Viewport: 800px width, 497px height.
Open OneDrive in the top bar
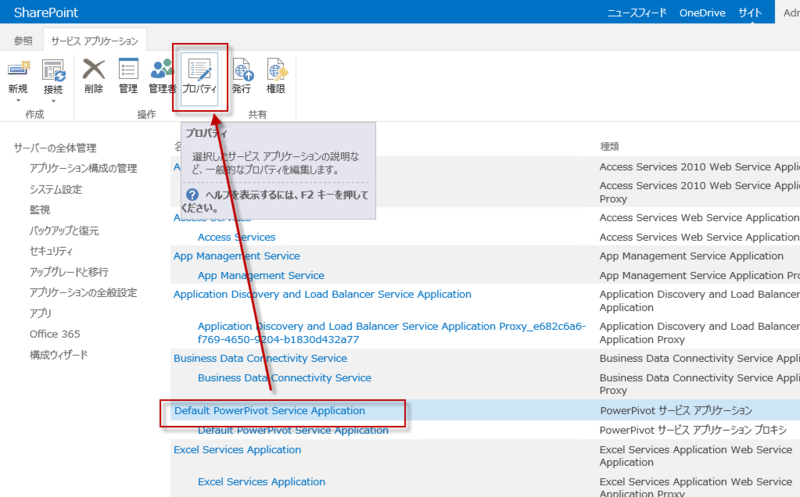[x=702, y=13]
